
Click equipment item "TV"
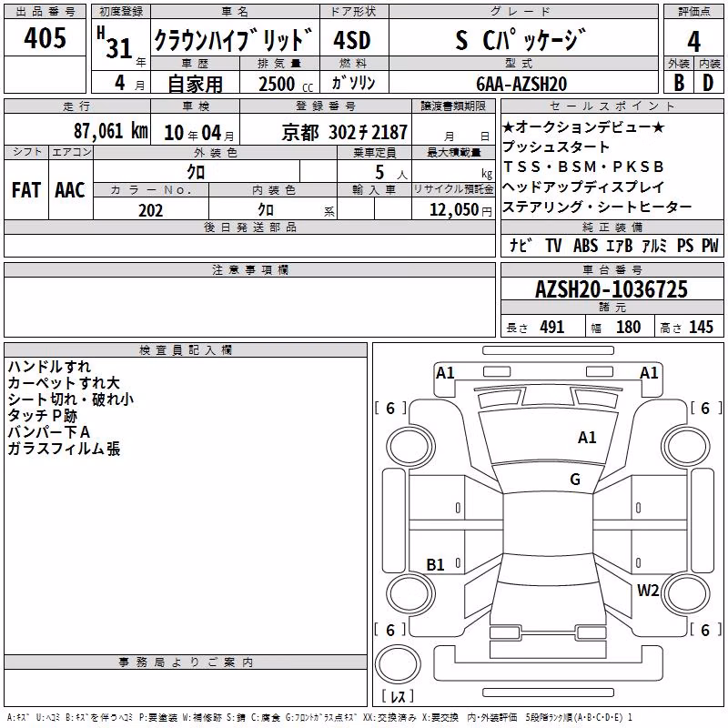553,245
